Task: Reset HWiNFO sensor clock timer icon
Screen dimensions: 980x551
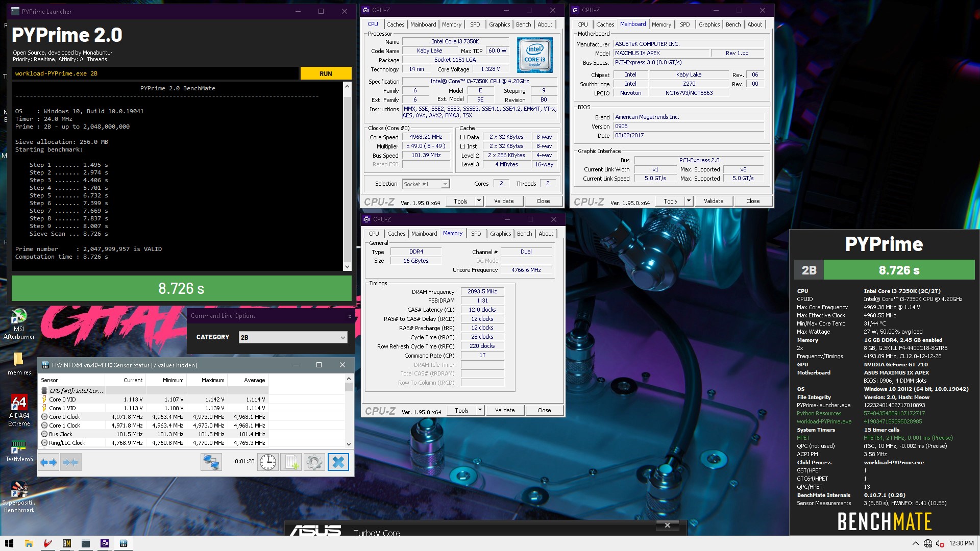Action: point(268,462)
